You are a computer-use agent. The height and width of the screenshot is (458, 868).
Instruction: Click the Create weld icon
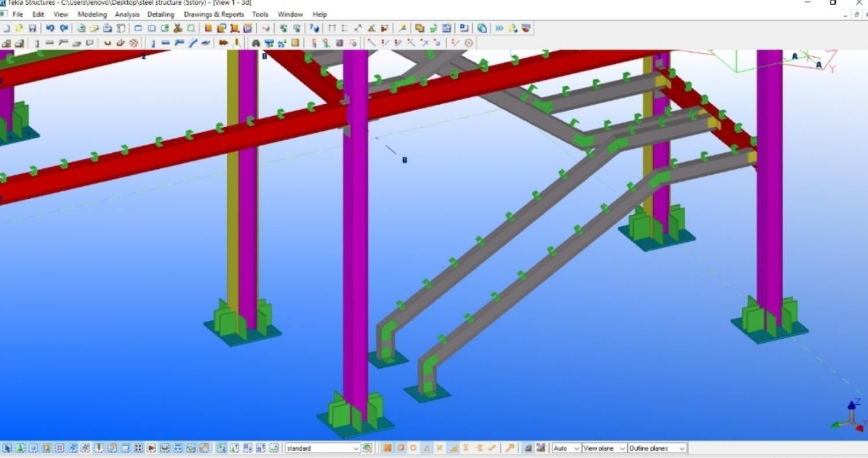tap(237, 43)
